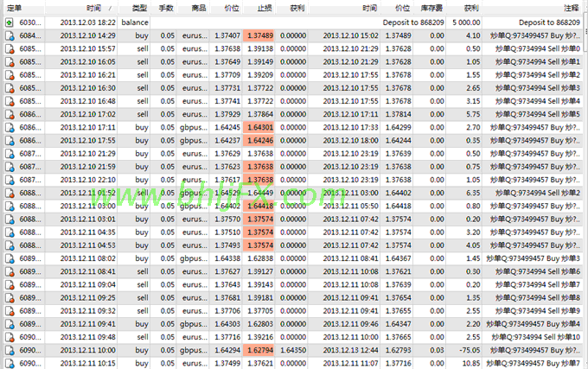Click order icon for sell opened 2013.12.11 09:04

pyautogui.click(x=10, y=284)
